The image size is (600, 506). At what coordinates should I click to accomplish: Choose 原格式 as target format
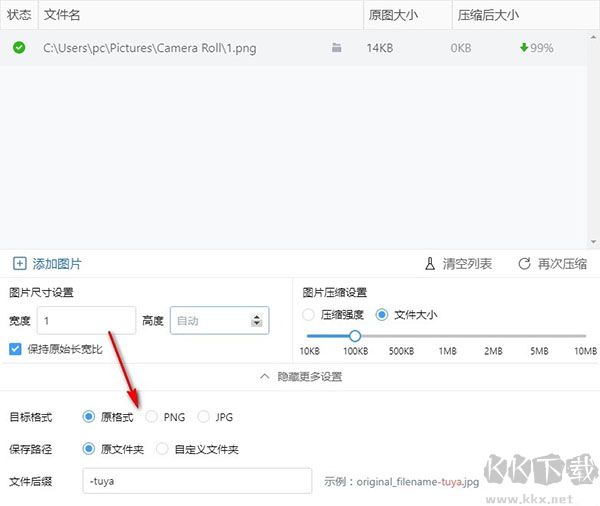(x=89, y=416)
